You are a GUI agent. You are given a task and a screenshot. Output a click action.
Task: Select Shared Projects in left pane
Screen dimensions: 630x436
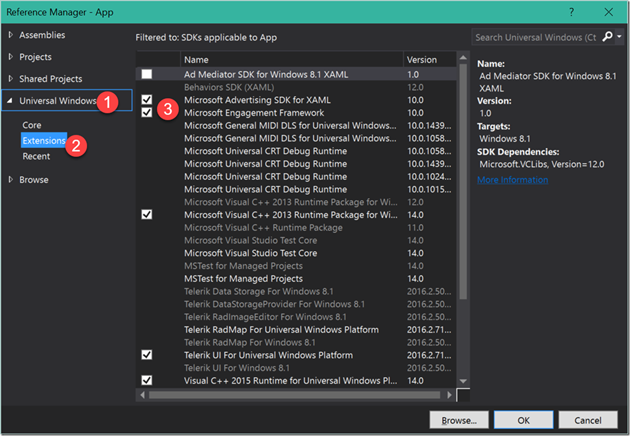pyautogui.click(x=51, y=79)
